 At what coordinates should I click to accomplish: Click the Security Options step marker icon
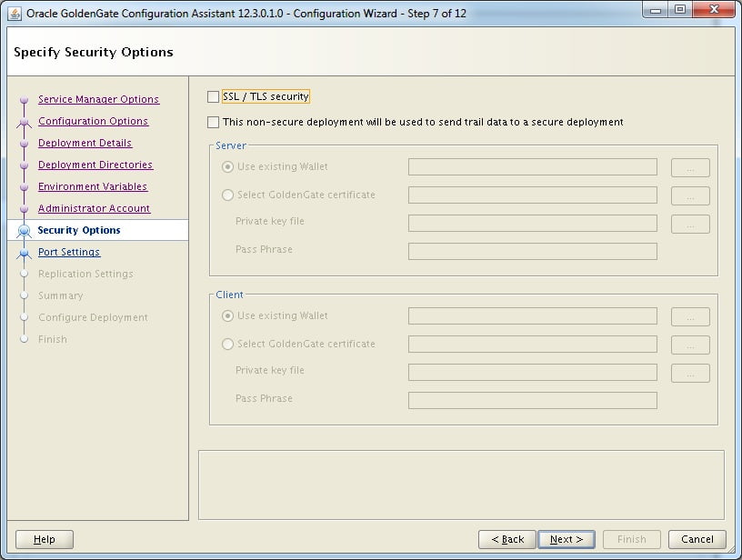(25, 231)
